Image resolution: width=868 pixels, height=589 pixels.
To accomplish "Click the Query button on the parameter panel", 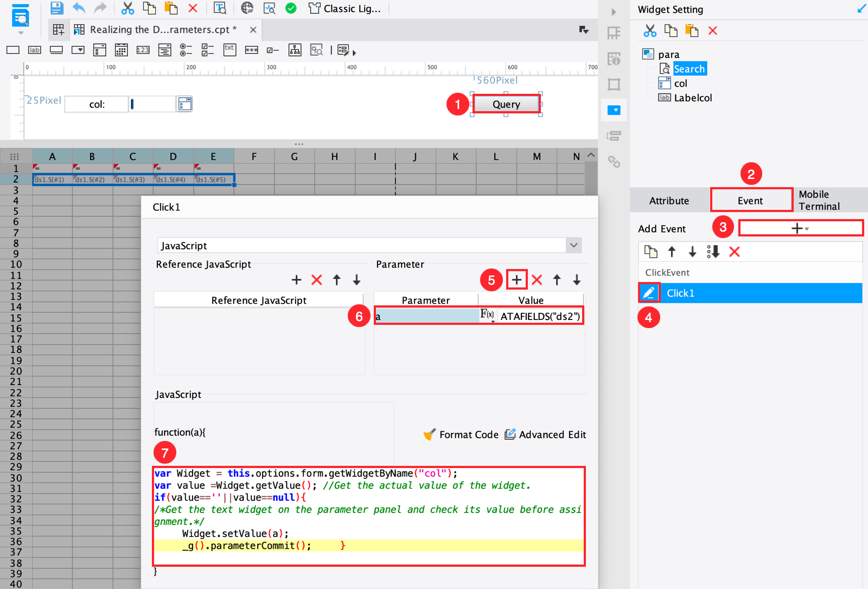I will click(x=506, y=104).
